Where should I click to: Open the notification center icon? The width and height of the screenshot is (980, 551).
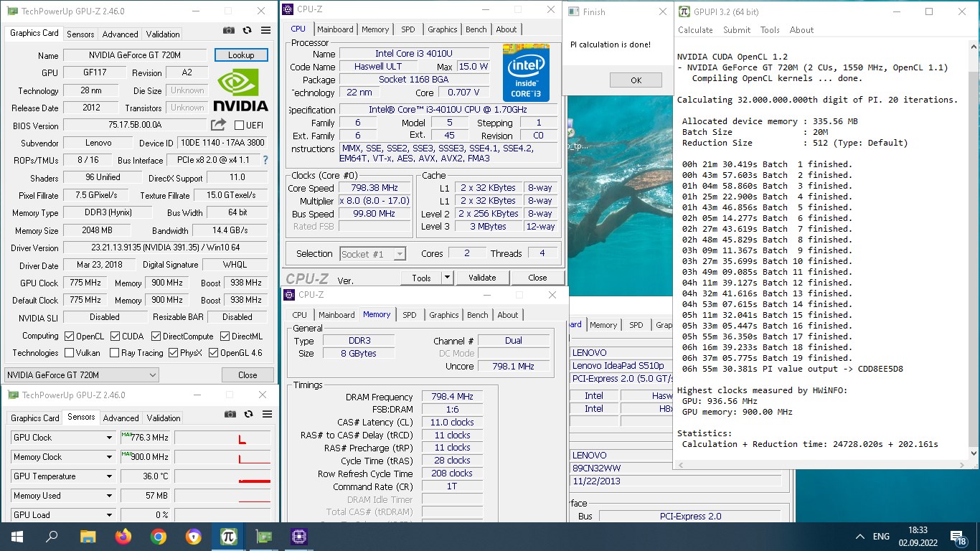[x=958, y=537]
